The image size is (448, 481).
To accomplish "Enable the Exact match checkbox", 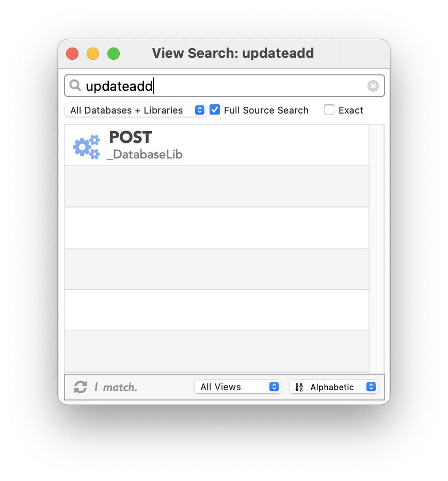I will (329, 109).
